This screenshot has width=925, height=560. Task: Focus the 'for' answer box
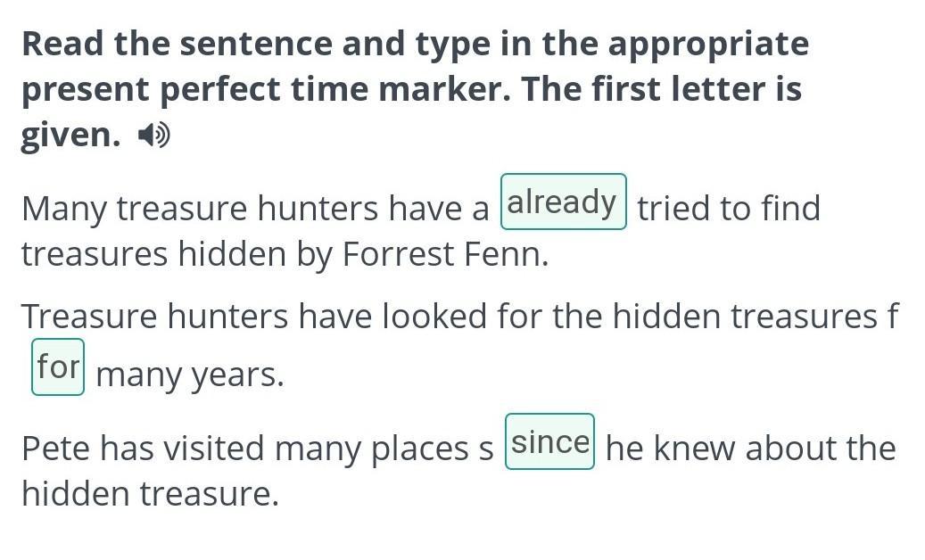pos(58,366)
